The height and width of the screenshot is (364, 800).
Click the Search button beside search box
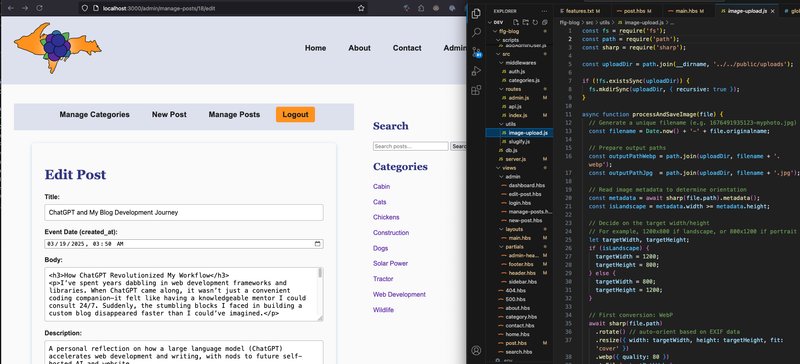click(458, 147)
